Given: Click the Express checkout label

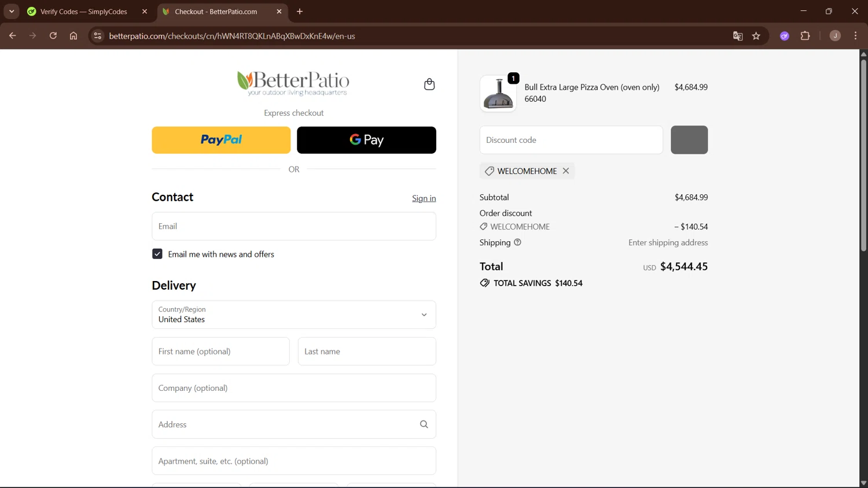Looking at the screenshot, I should click(294, 113).
